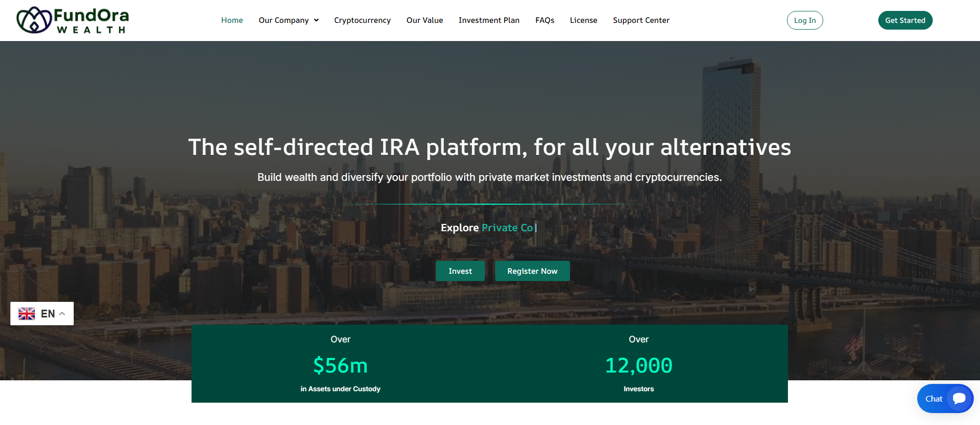Click the Register Now button
The height and width of the screenshot is (425, 980).
pyautogui.click(x=533, y=271)
